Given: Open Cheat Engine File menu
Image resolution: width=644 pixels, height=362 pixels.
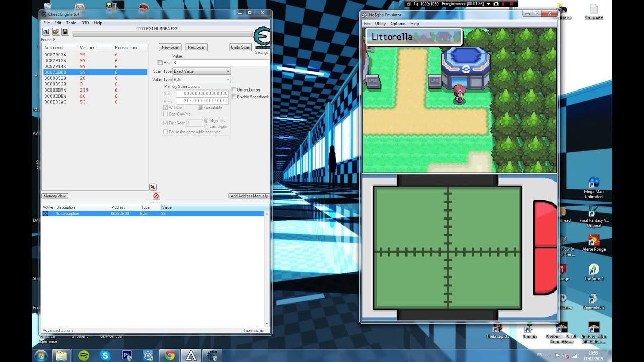Looking at the screenshot, I should [46, 23].
